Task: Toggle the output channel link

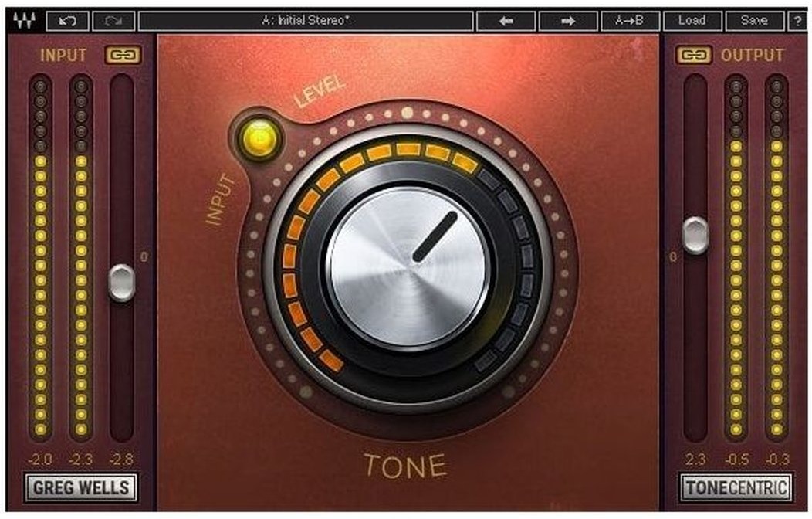Action: point(693,55)
